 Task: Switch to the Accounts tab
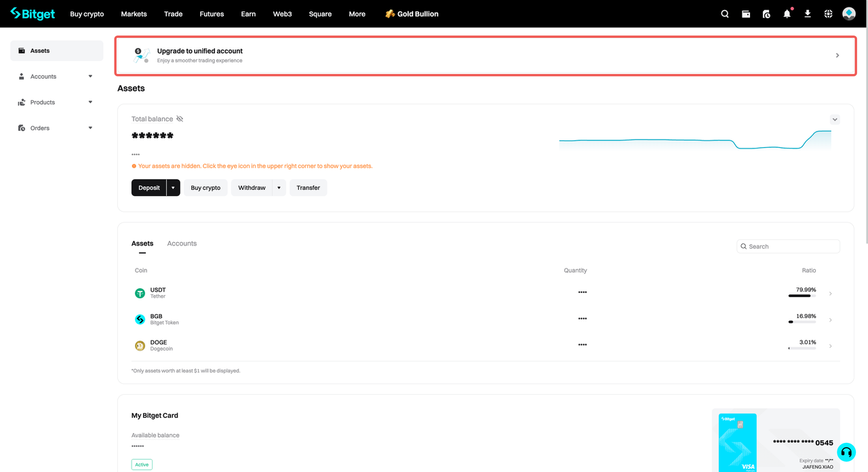(x=181, y=243)
